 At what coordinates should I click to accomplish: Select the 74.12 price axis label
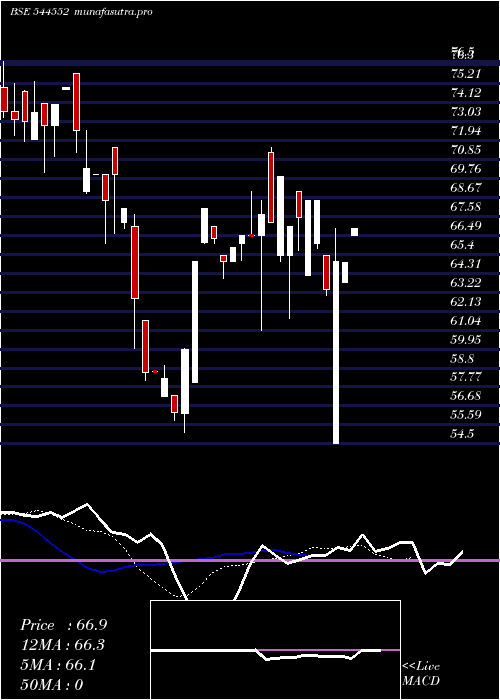tap(467, 93)
